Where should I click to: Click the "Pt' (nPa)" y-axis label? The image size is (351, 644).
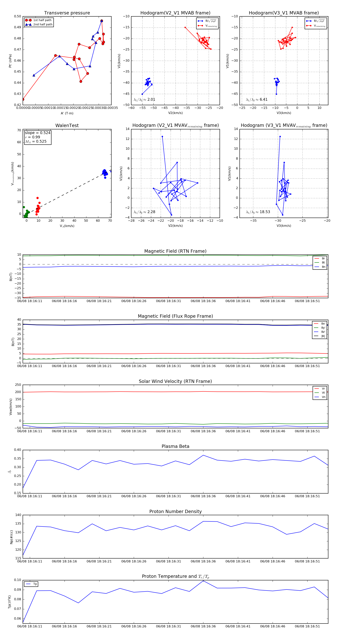10,61
